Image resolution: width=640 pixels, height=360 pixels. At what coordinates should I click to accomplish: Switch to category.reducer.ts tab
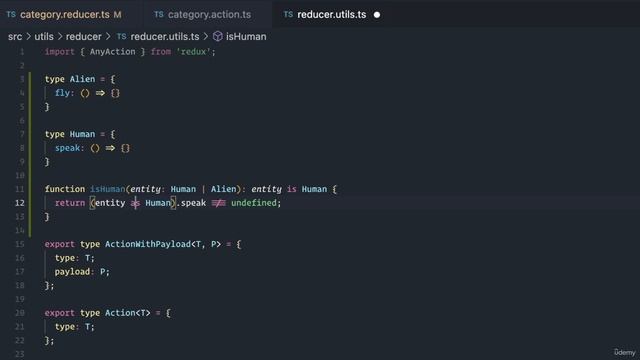[x=65, y=15]
